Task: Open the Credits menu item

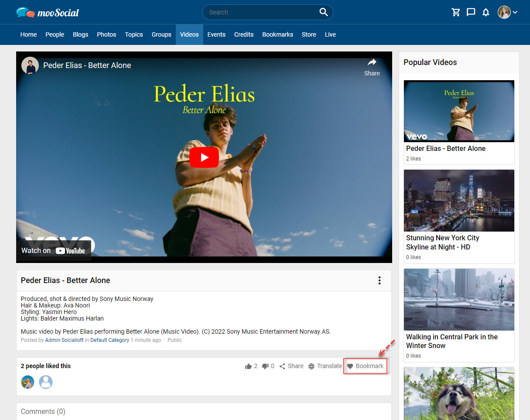Action: (244, 34)
